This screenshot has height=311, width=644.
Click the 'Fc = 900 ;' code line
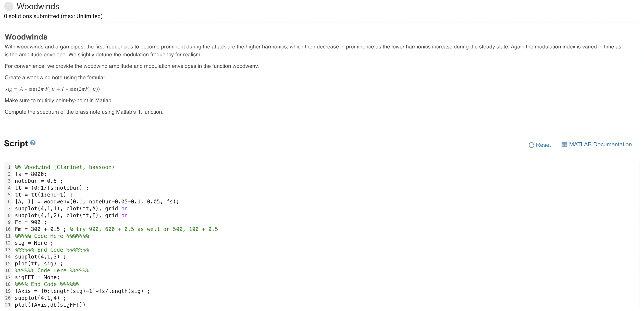coord(31,222)
